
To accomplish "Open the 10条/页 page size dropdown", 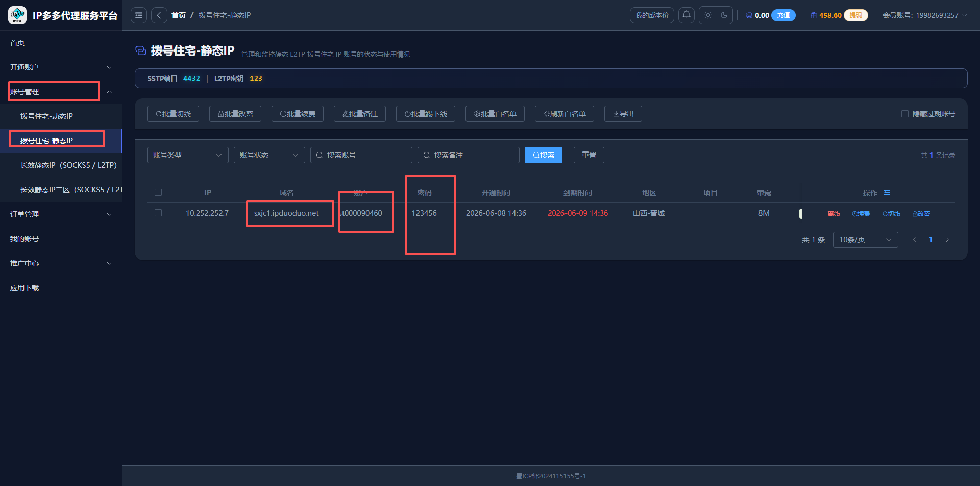I will [x=866, y=240].
